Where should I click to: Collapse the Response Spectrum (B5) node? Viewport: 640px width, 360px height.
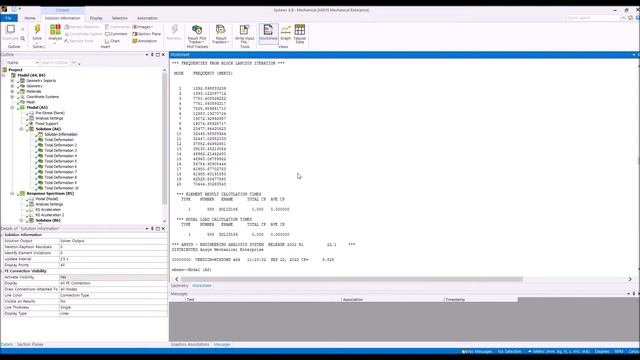pyautogui.click(x=12, y=193)
